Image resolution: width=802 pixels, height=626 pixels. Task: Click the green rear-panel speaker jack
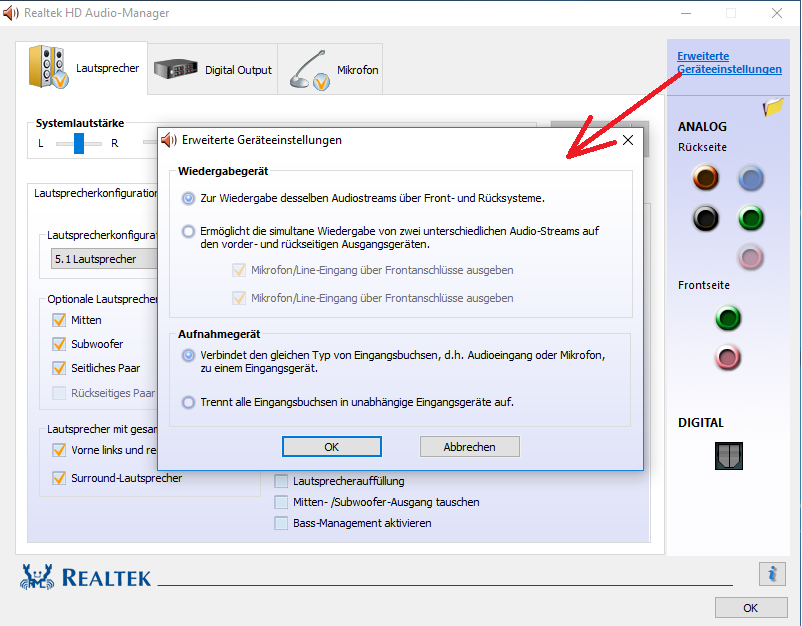750,218
